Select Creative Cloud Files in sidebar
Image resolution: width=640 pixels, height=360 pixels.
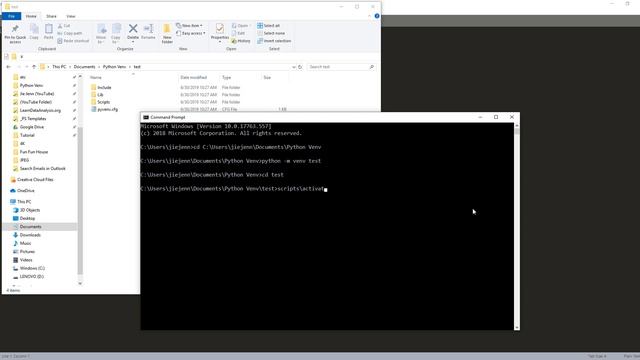pos(35,180)
